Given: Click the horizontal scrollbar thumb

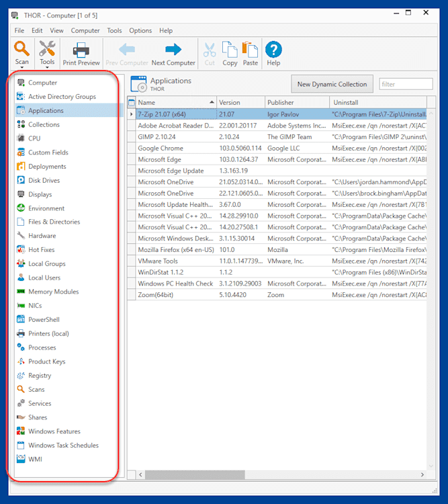Looking at the screenshot, I should click(x=195, y=474).
